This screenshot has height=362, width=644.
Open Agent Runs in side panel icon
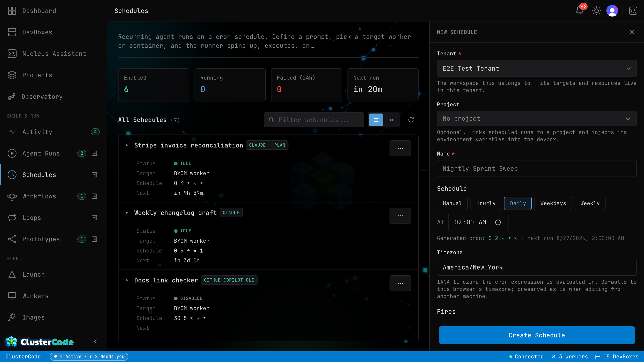(94, 153)
